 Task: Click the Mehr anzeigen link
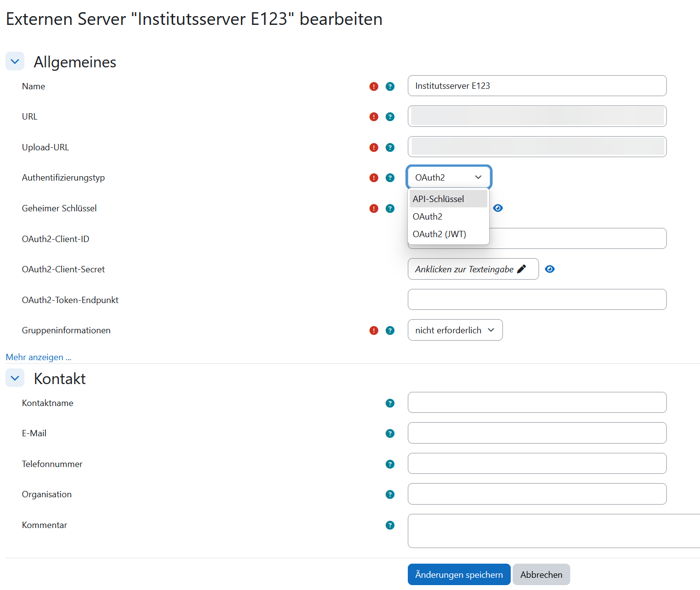tap(39, 357)
